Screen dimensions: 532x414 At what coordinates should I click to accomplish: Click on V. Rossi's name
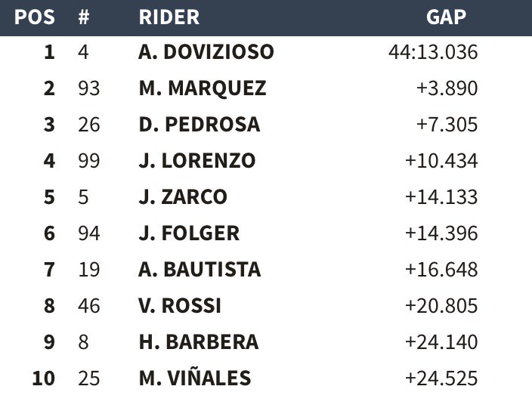tap(181, 306)
